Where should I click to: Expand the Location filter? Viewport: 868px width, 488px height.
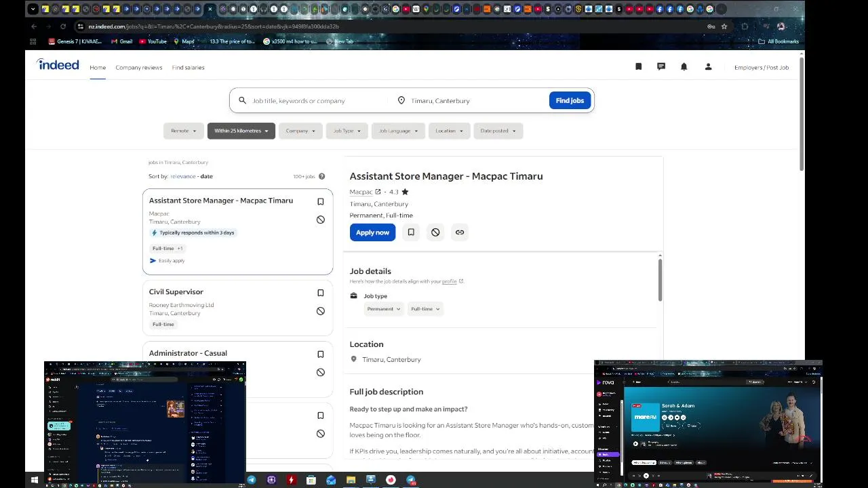coord(449,131)
